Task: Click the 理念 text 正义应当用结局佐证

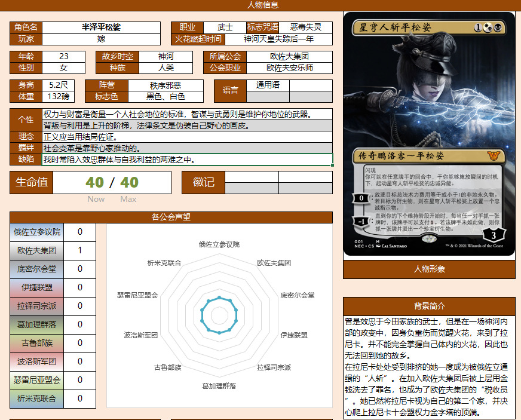Action: tap(188, 137)
